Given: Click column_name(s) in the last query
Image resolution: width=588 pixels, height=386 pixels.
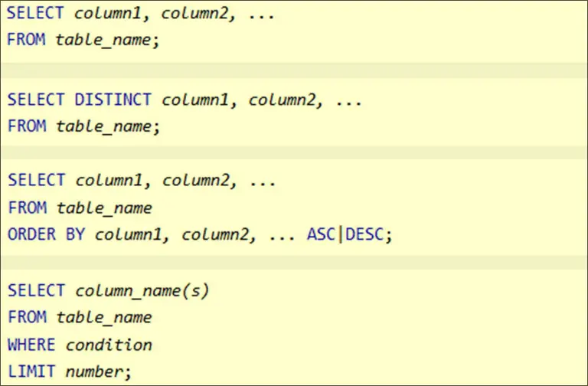Looking at the screenshot, I should (142, 290).
